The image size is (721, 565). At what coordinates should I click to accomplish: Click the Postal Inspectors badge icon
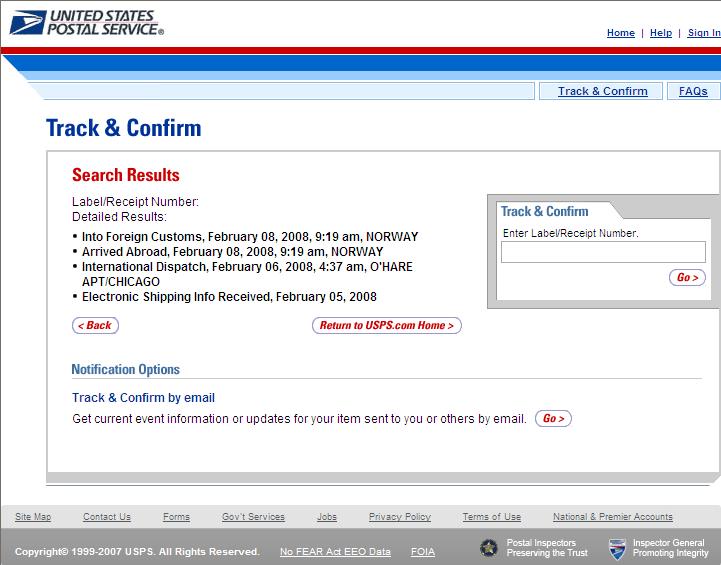[x=488, y=548]
